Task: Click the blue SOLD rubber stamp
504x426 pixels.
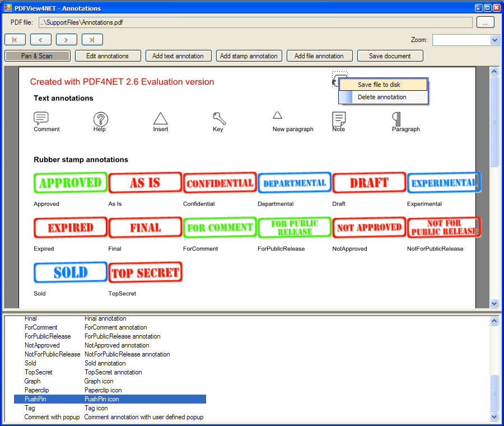Action: [x=71, y=272]
